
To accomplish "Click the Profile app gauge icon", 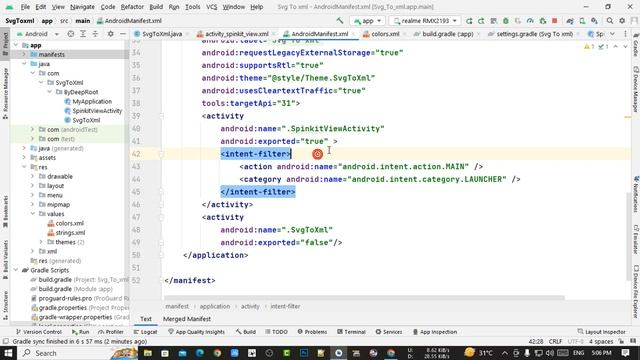I will 530,21.
